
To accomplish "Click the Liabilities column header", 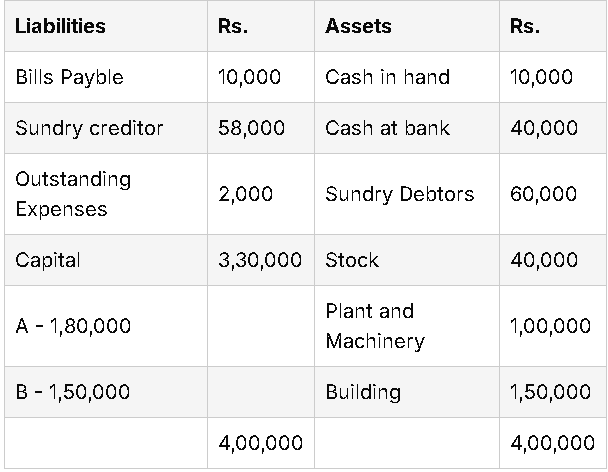I will 60,26.
